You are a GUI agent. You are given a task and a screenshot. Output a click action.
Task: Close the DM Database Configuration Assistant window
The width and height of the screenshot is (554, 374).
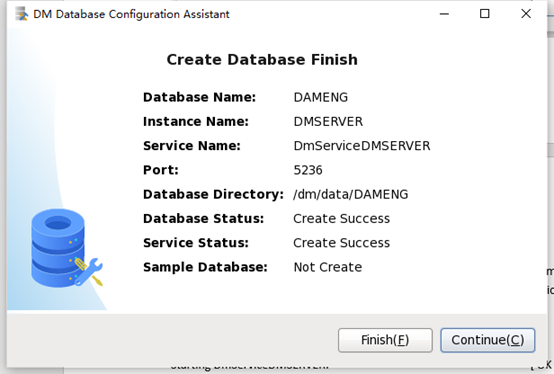coord(526,14)
